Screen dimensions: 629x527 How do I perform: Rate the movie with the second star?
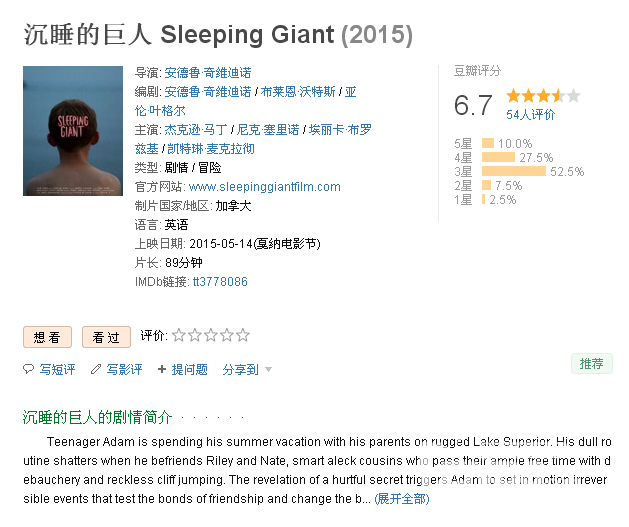tap(195, 335)
